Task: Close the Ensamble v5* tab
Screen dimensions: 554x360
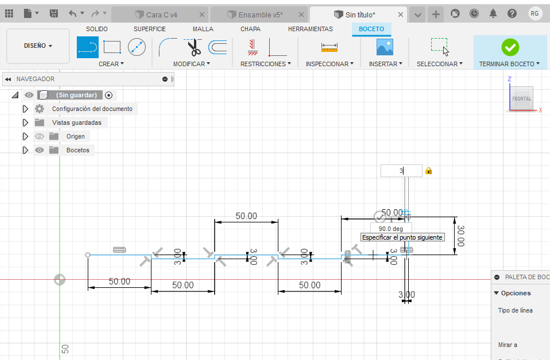Action: pos(301,14)
